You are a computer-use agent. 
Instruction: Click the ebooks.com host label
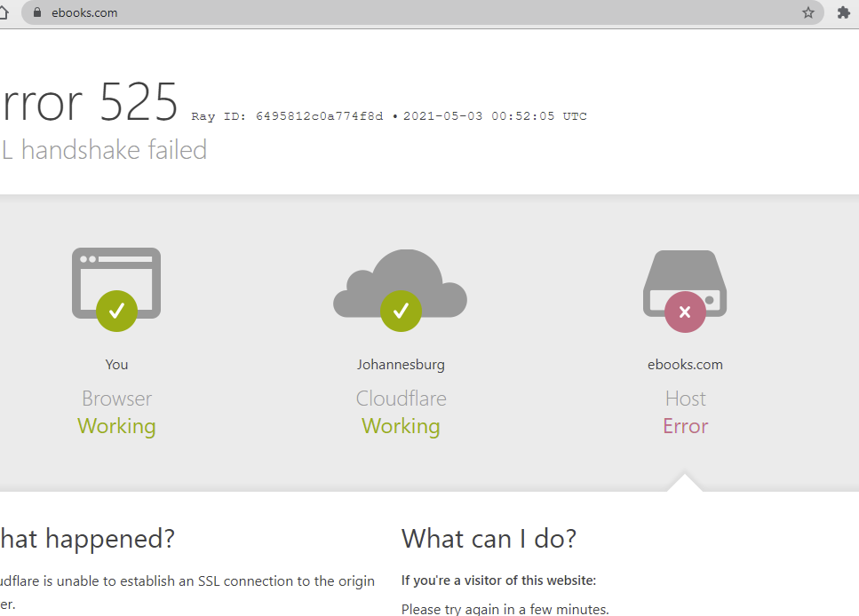(x=685, y=365)
